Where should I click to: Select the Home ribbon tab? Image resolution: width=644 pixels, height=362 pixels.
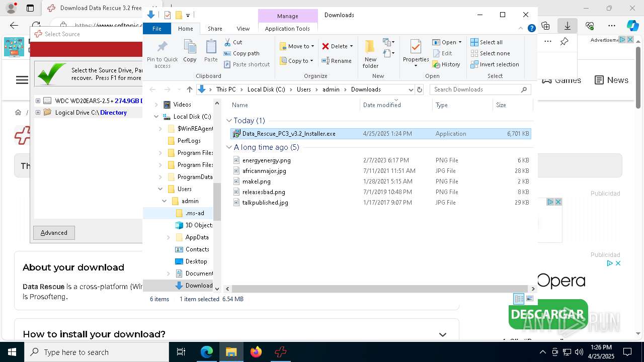pos(185,29)
